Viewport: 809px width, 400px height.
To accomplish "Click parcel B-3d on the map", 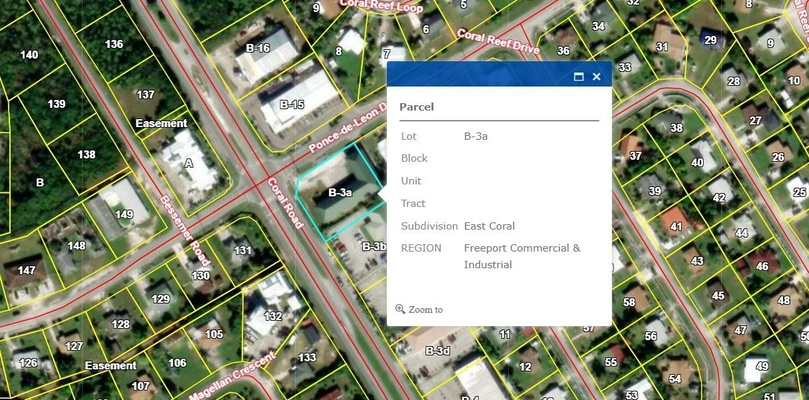I will pyautogui.click(x=437, y=350).
